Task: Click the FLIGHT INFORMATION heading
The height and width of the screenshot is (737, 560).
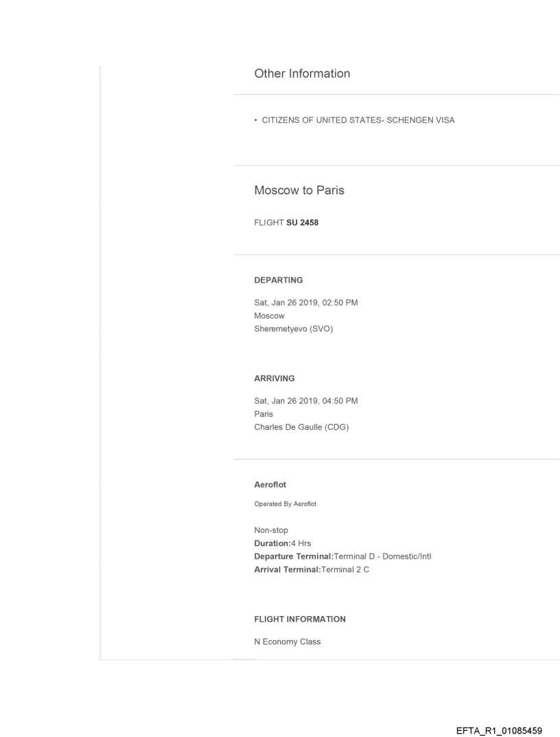Action: tap(300, 619)
